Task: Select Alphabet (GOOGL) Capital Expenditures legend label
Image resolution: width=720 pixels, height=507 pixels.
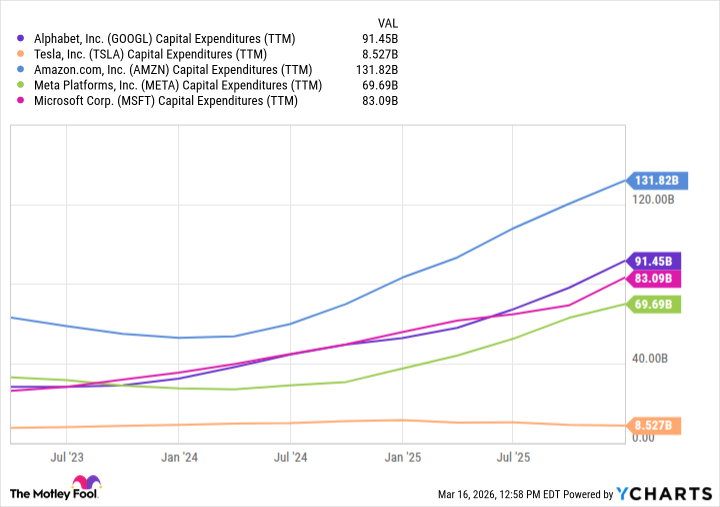Action: pos(167,38)
